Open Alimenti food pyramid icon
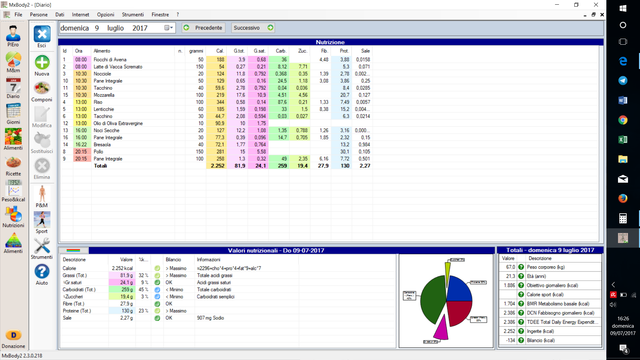This screenshot has height=360, width=640. tap(13, 240)
